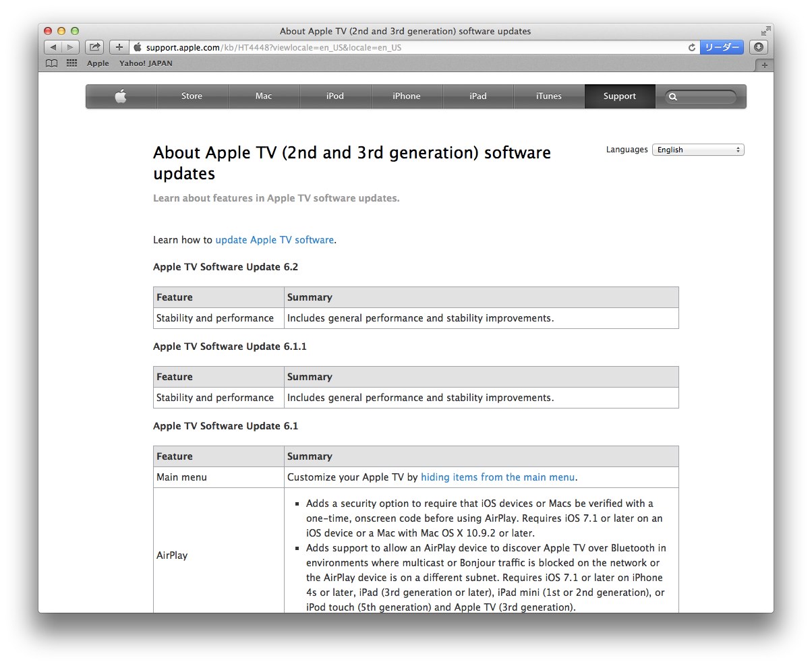
Task: Open Top Sites grid icon
Action: 71,63
